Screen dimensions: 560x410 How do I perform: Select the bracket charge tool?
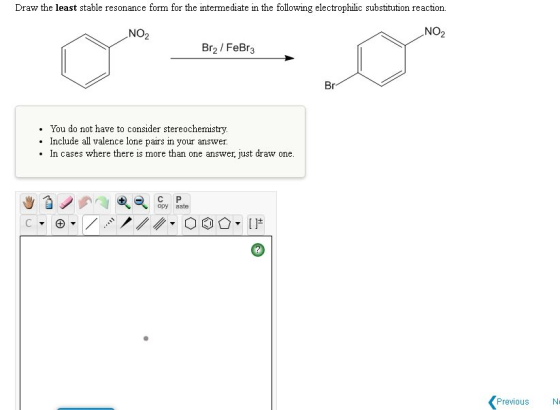tap(256, 224)
